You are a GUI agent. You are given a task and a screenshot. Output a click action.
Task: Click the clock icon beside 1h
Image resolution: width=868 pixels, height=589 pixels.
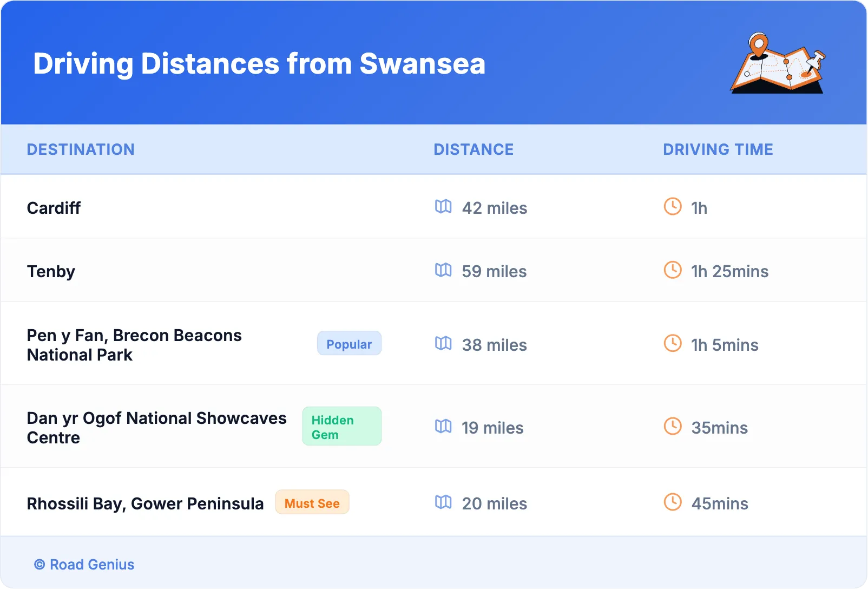(673, 206)
